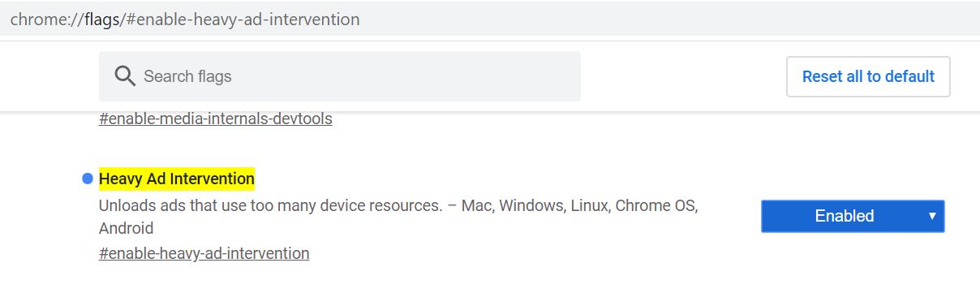980x306 pixels.
Task: Select the highlighted Heavy Ad Intervention title
Action: (x=177, y=178)
